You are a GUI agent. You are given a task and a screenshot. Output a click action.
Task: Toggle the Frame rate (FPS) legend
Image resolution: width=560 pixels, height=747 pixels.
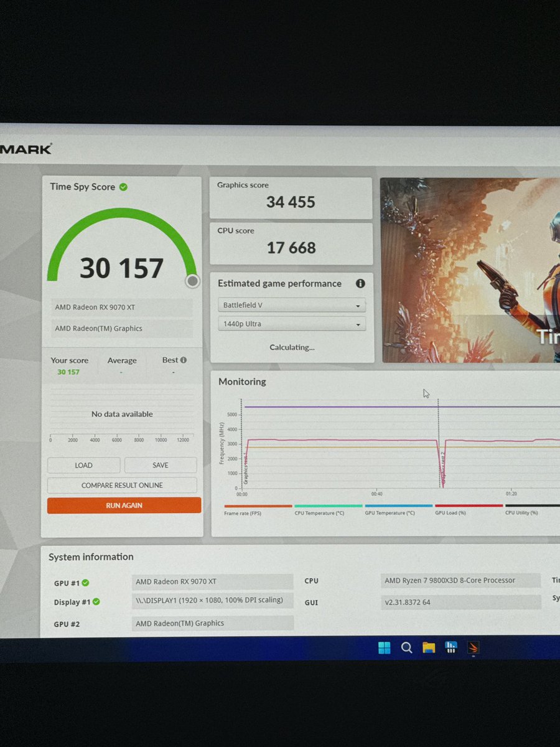click(x=258, y=510)
